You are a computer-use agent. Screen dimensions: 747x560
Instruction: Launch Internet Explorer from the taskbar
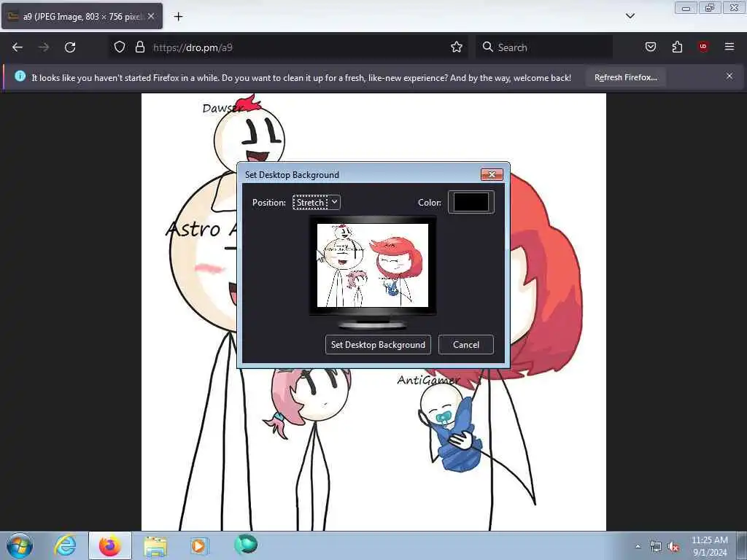click(x=65, y=545)
